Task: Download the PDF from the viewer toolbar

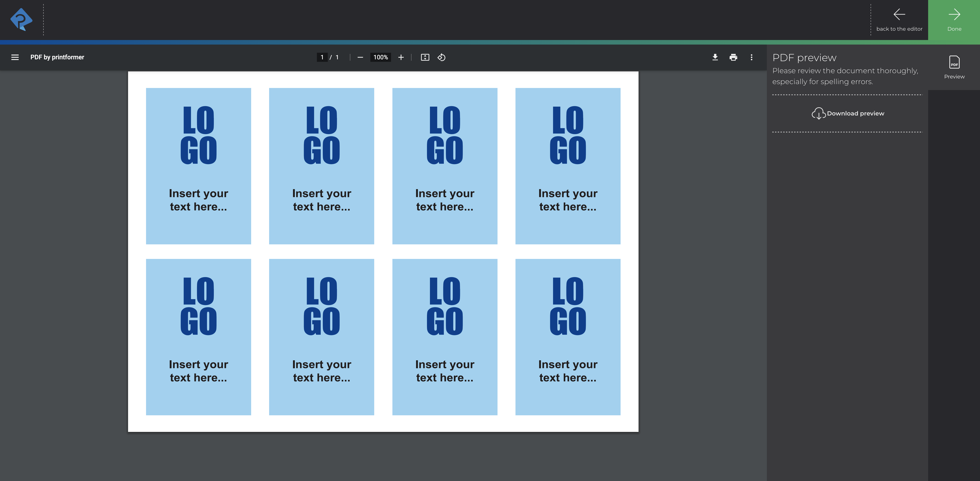Action: click(x=715, y=57)
